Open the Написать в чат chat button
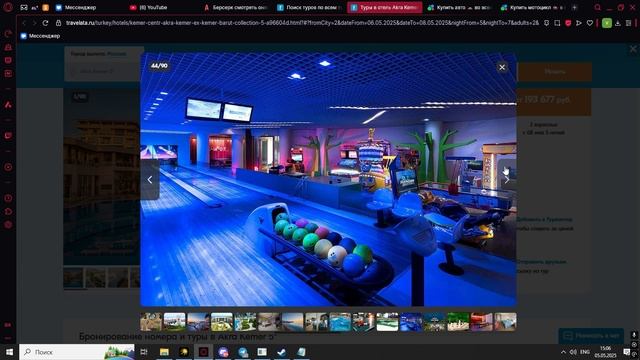The height and width of the screenshot is (360, 640). [591, 336]
